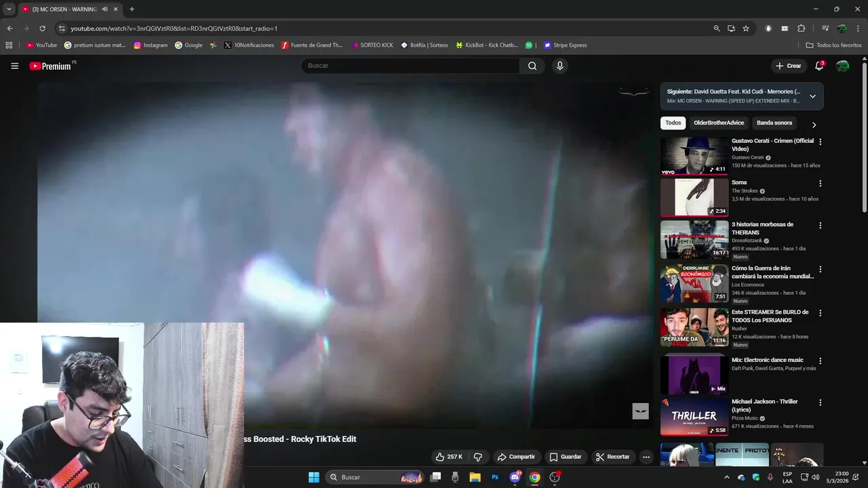Click the Pizza Music channel name
The width and height of the screenshot is (868, 488).
click(x=745, y=418)
